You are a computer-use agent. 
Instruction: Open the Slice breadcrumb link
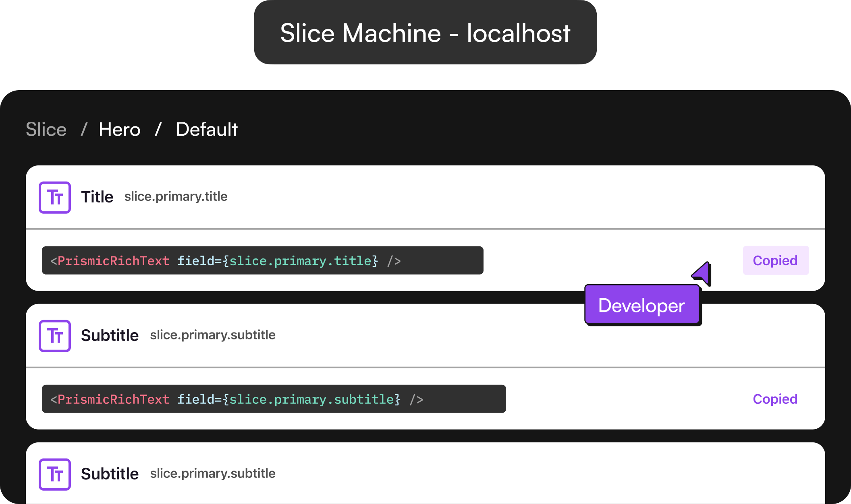coord(46,130)
